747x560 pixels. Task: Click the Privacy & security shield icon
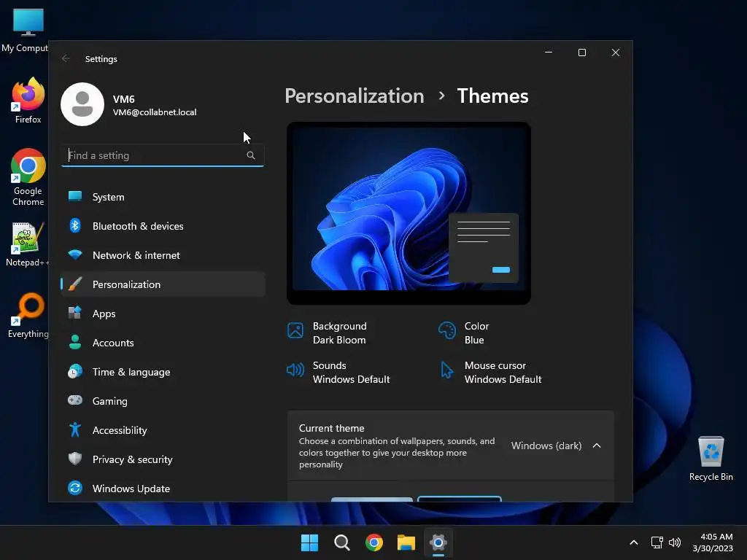pos(75,459)
